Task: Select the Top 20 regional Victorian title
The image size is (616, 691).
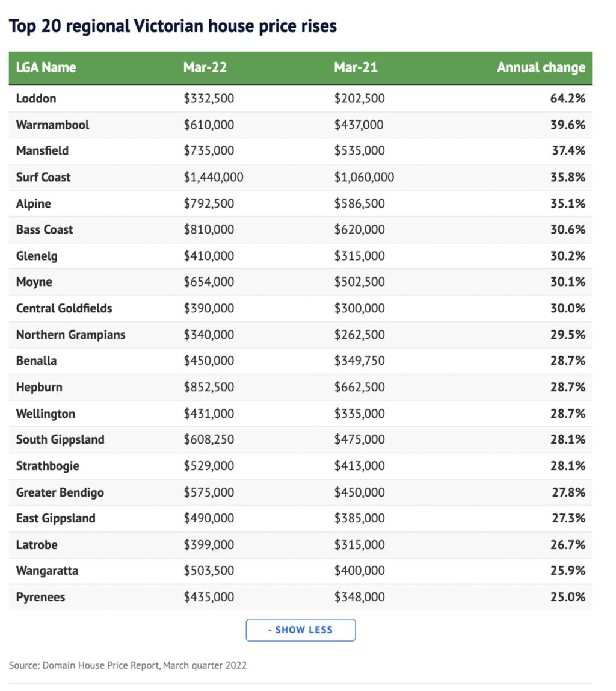Action: pyautogui.click(x=173, y=26)
